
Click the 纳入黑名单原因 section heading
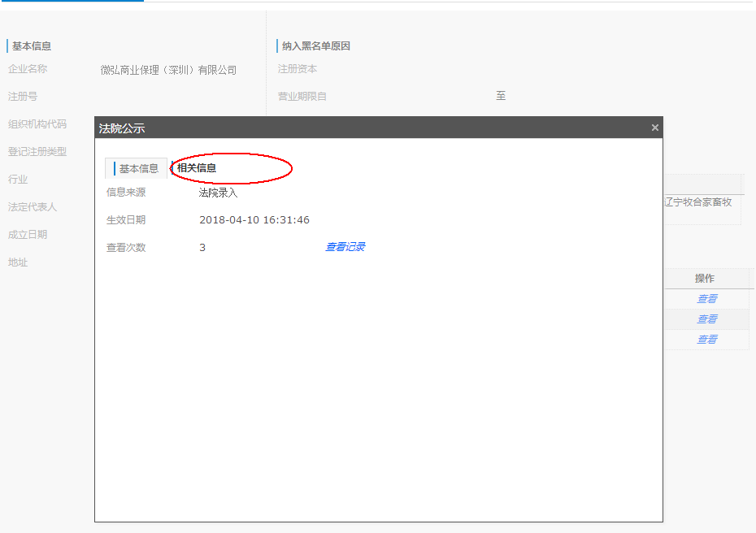pyautogui.click(x=315, y=46)
